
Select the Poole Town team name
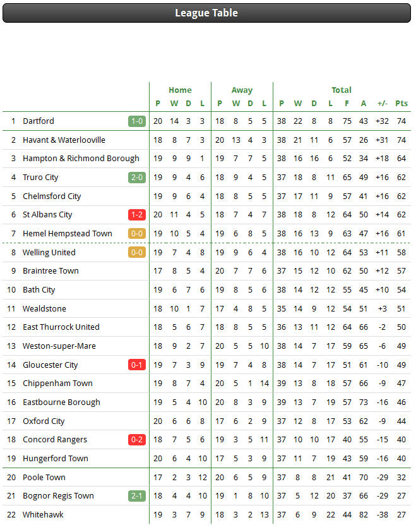tap(44, 478)
